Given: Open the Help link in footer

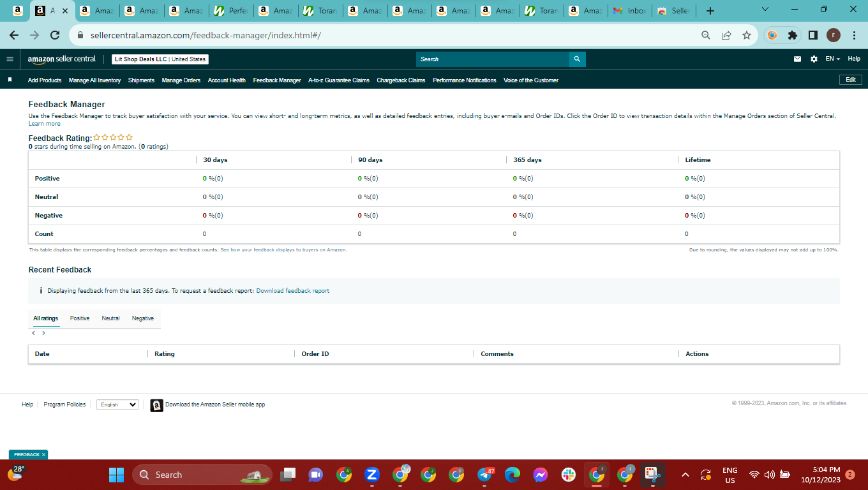Looking at the screenshot, I should coord(27,405).
